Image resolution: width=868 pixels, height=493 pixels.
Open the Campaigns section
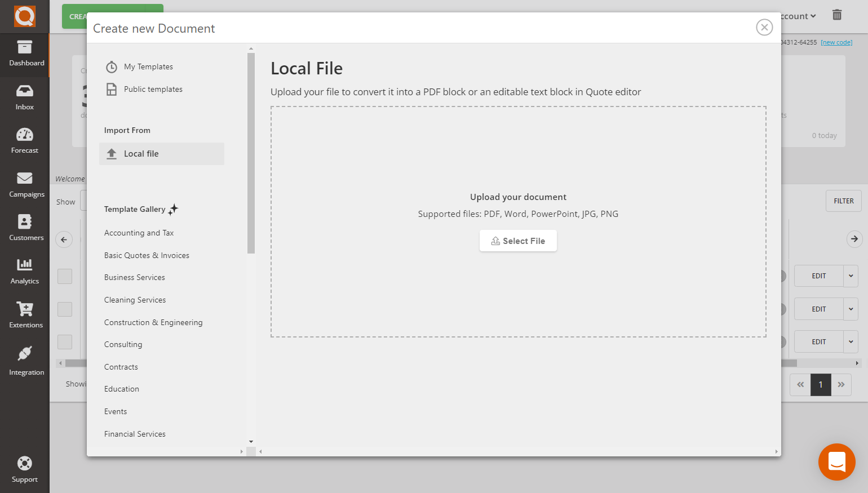click(25, 184)
